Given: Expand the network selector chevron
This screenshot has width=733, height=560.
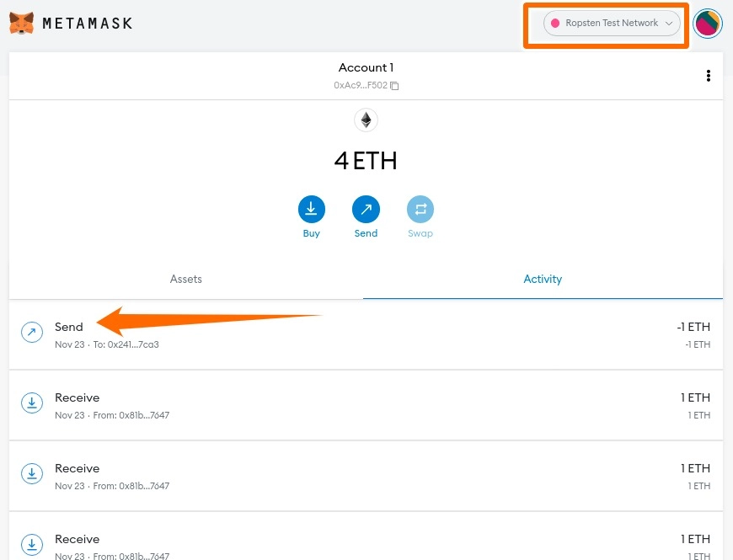Looking at the screenshot, I should 669,23.
